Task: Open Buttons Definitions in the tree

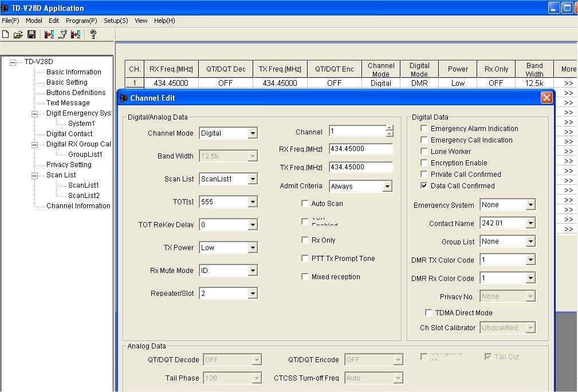Action: 76,93
